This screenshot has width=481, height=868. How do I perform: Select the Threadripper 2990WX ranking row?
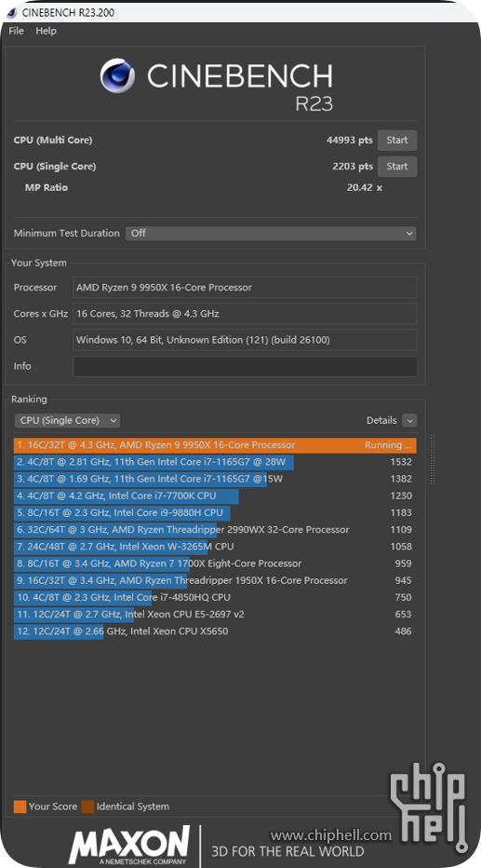215,530
